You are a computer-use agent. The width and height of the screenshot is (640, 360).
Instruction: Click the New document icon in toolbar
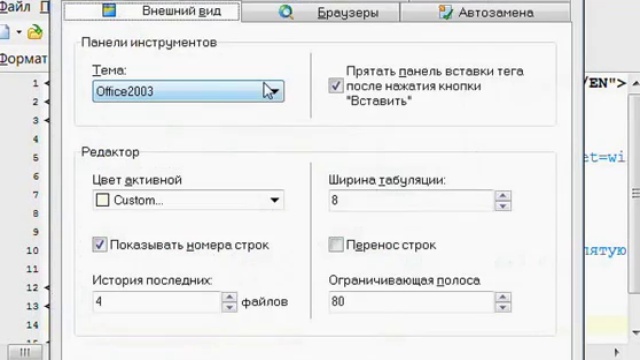[x=5, y=32]
